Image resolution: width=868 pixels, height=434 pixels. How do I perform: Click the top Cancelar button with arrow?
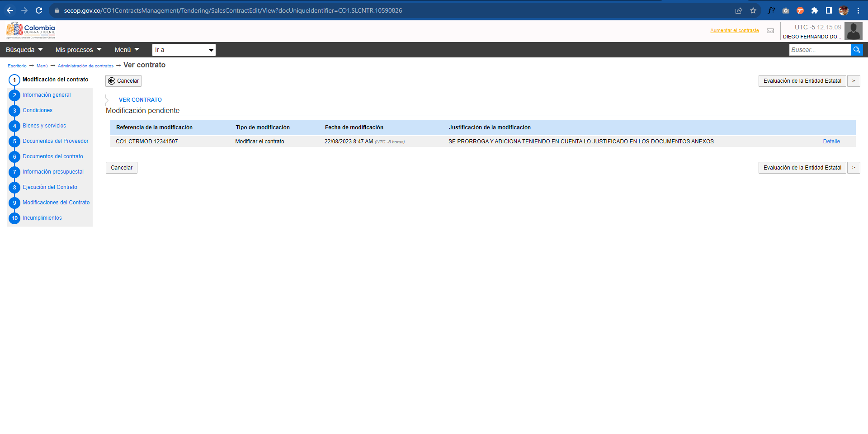point(123,81)
